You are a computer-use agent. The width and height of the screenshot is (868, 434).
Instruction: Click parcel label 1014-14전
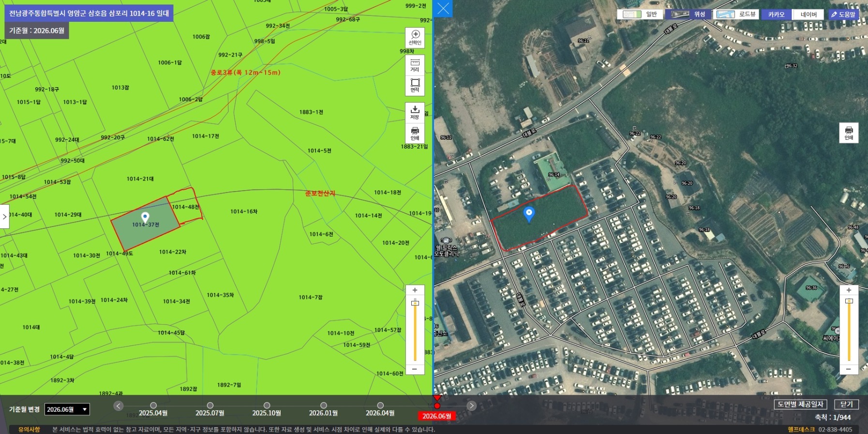coord(369,216)
